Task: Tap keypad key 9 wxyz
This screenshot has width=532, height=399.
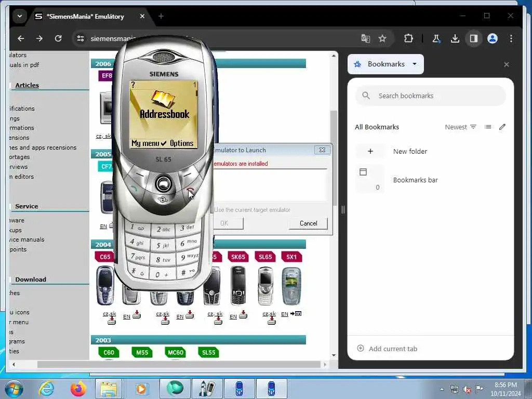Action: click(189, 257)
